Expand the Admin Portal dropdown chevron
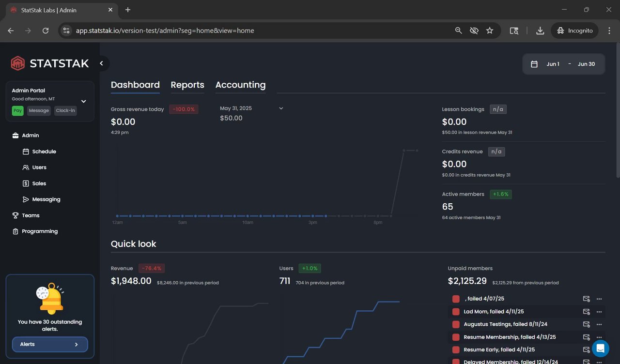Viewport: 620px width, 364px height. [x=83, y=101]
